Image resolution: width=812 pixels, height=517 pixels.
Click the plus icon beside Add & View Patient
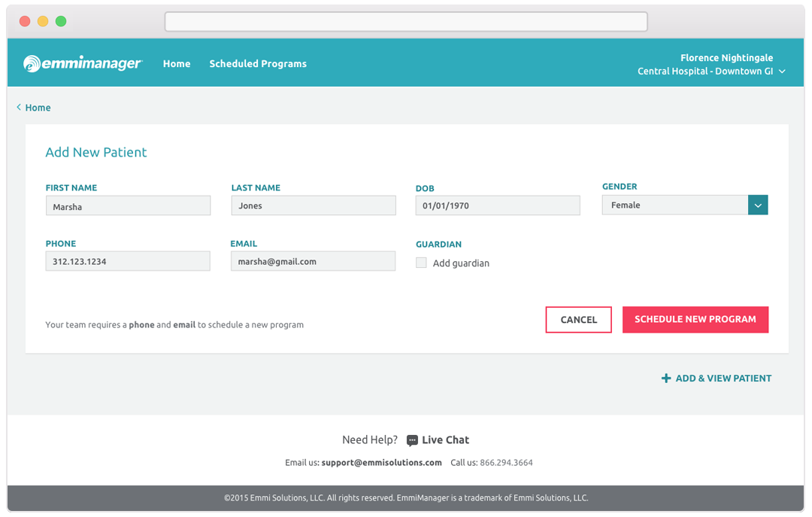(x=665, y=379)
